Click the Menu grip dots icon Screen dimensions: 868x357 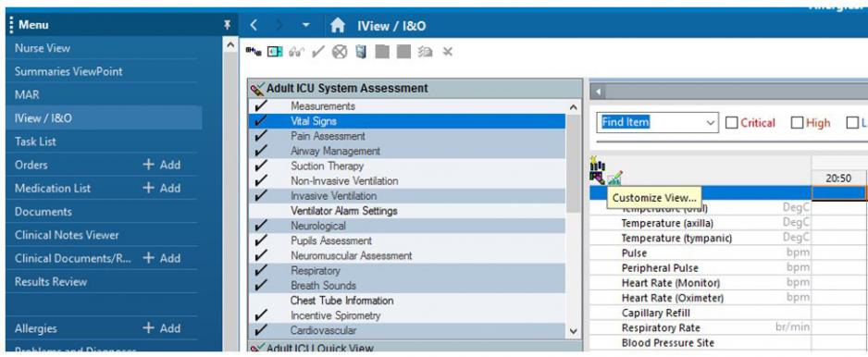pos(11,25)
